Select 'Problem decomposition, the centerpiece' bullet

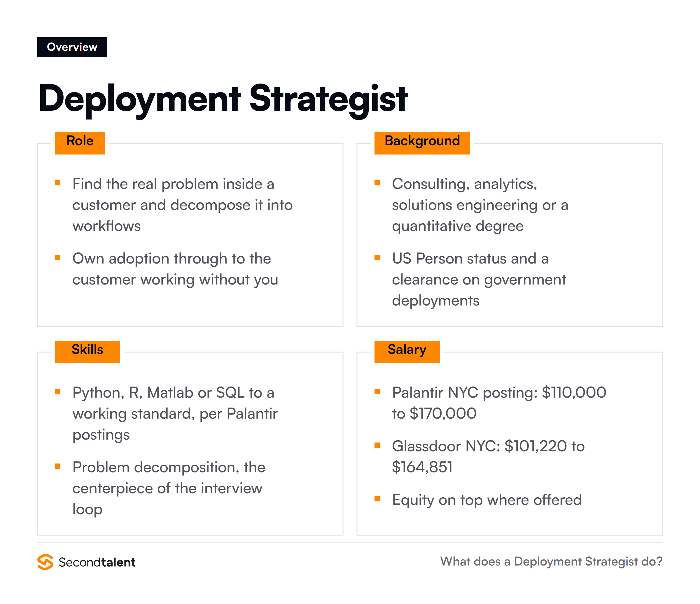(x=169, y=488)
